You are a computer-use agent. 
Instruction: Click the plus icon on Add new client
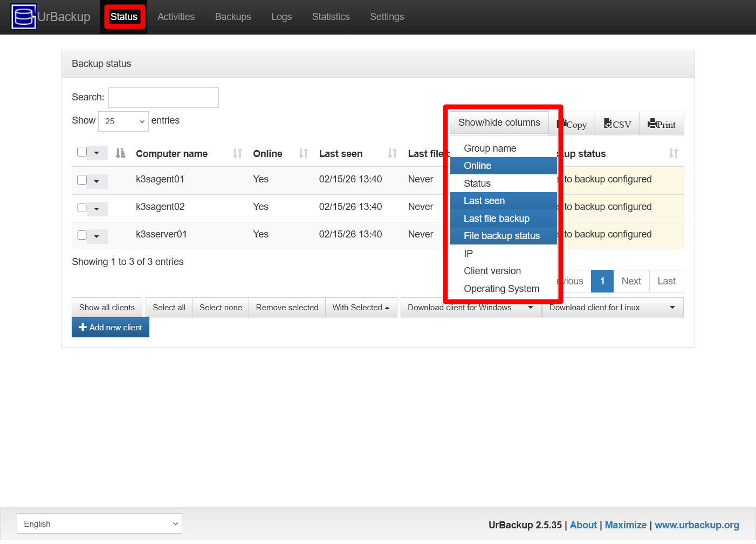pyautogui.click(x=83, y=327)
